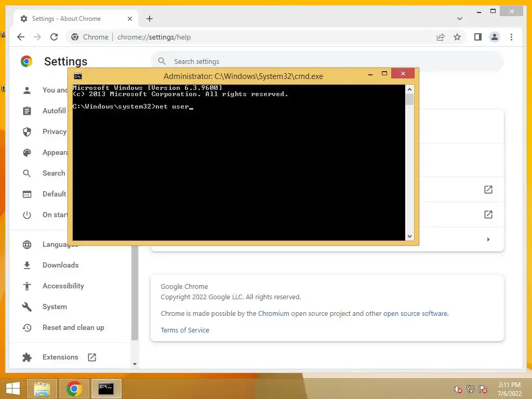Viewport: 532px width, 399px height.
Task: Open a new Chrome tab
Action: coord(150,19)
